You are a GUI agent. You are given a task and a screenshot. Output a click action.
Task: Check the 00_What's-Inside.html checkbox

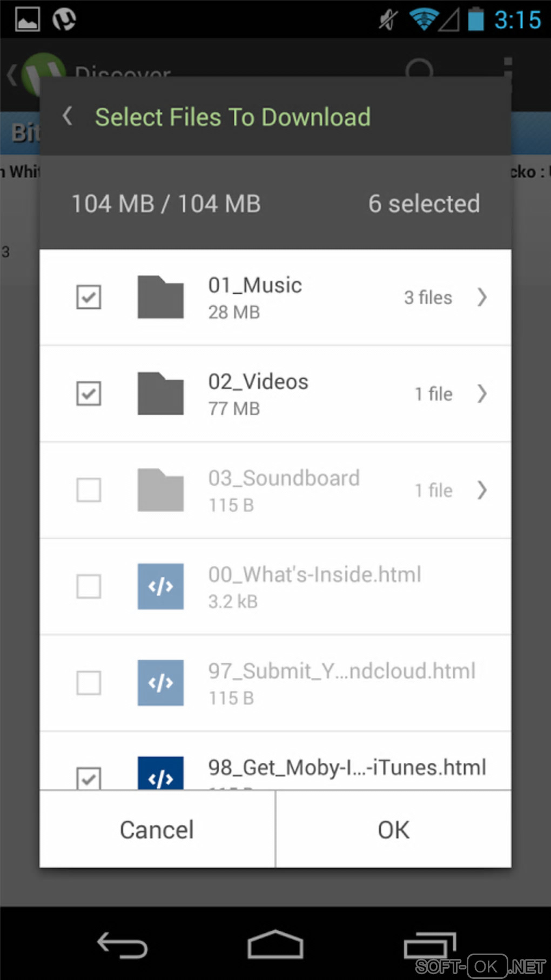click(x=89, y=586)
